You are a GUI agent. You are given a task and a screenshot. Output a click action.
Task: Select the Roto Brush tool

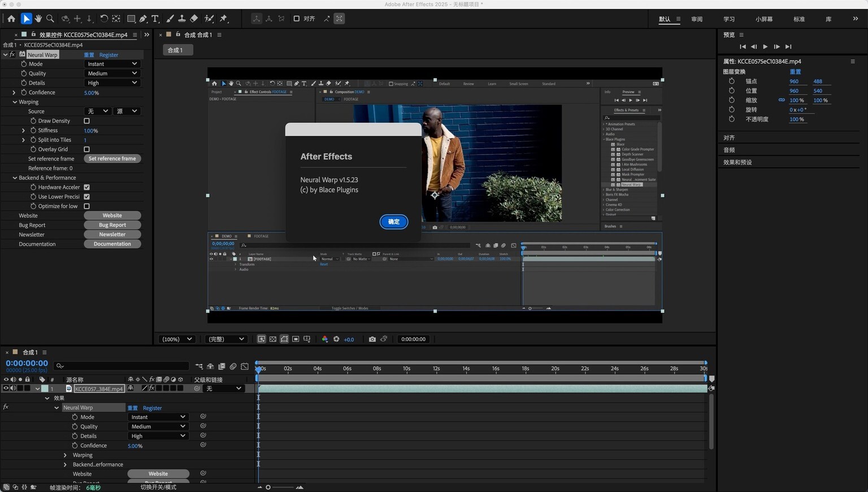point(209,19)
